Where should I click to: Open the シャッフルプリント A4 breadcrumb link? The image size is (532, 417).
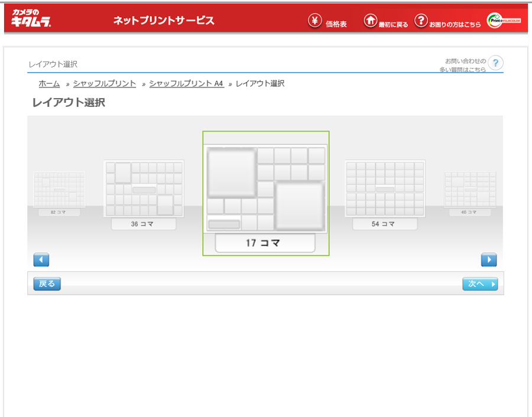coord(186,84)
